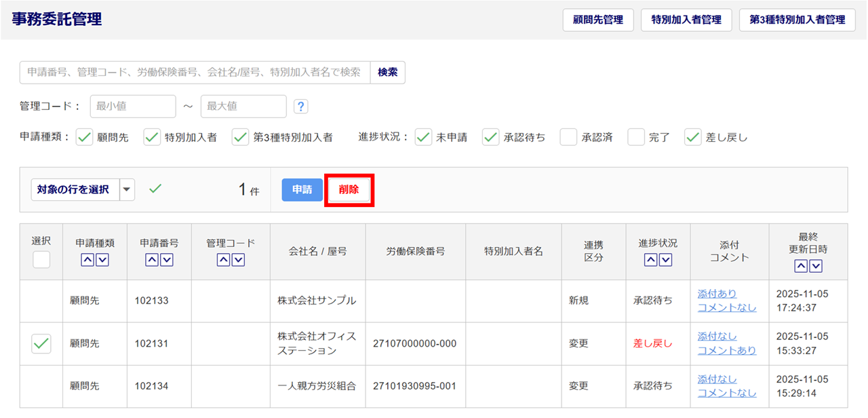Click the management code help question mark icon
The height and width of the screenshot is (418, 868).
pyautogui.click(x=301, y=107)
